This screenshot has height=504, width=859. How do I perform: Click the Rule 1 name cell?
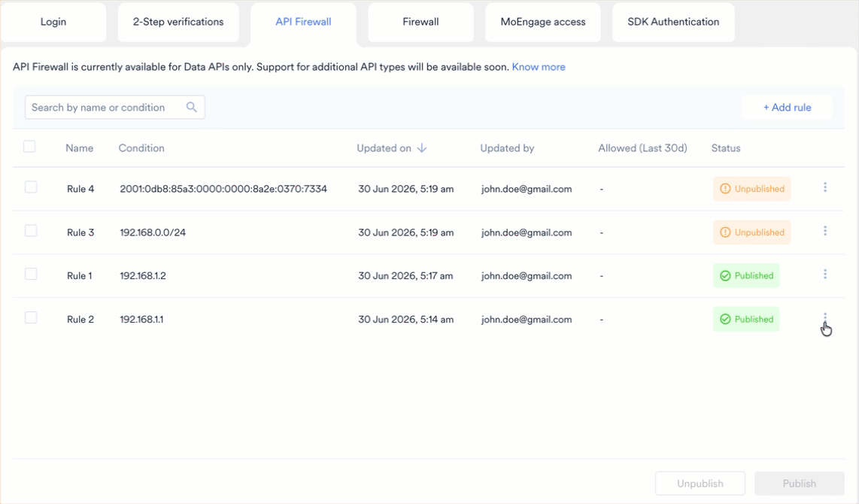pyautogui.click(x=80, y=275)
